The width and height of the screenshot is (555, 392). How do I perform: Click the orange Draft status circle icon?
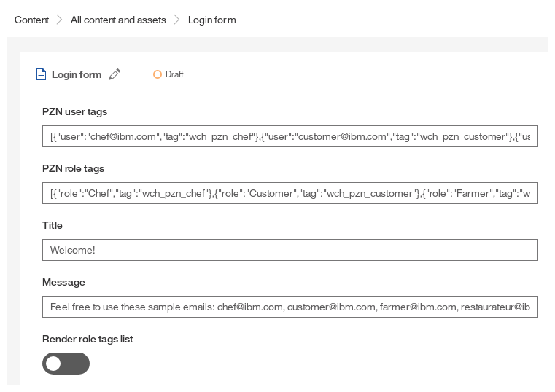tap(157, 74)
